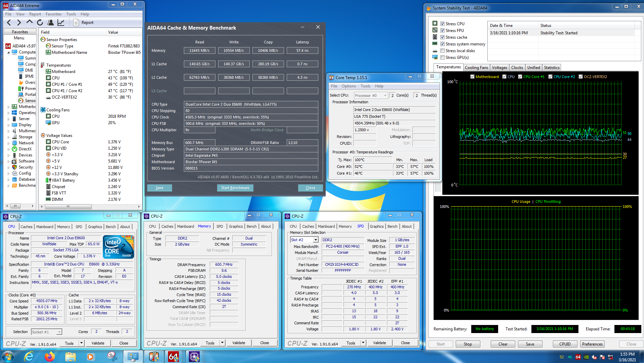
Task: Click the AIDA64 Up level arrow
Action: pyautogui.click(x=30, y=23)
